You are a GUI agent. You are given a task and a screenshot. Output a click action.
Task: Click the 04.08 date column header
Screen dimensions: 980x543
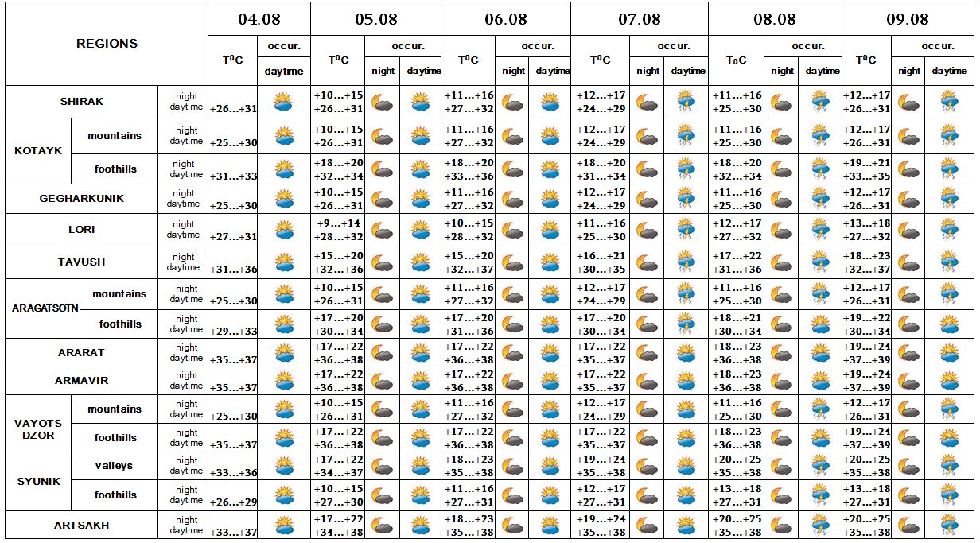tap(259, 19)
